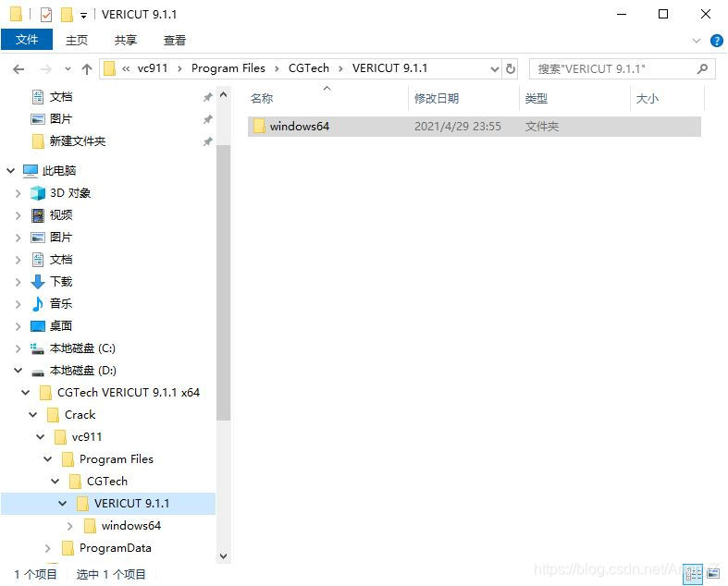This screenshot has height=586, width=728.
Task: Click the 本地磁盘 (C:) drive icon
Action: click(37, 348)
